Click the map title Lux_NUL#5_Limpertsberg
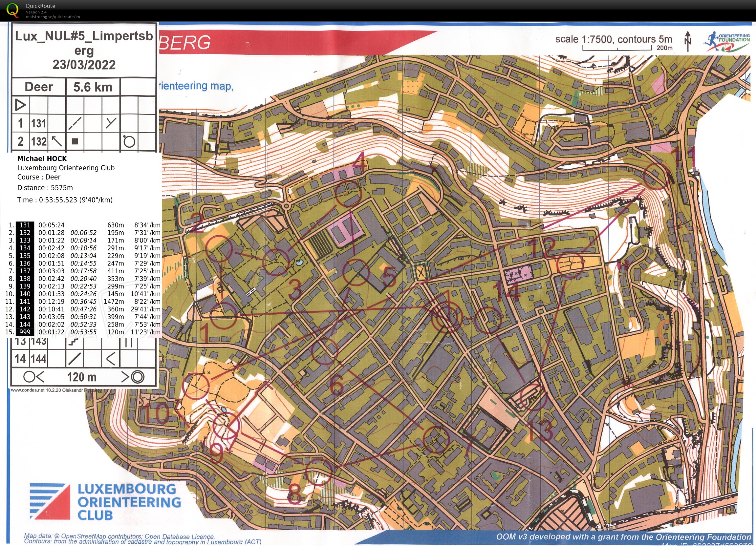This screenshot has height=546, width=756. pyautogui.click(x=84, y=43)
